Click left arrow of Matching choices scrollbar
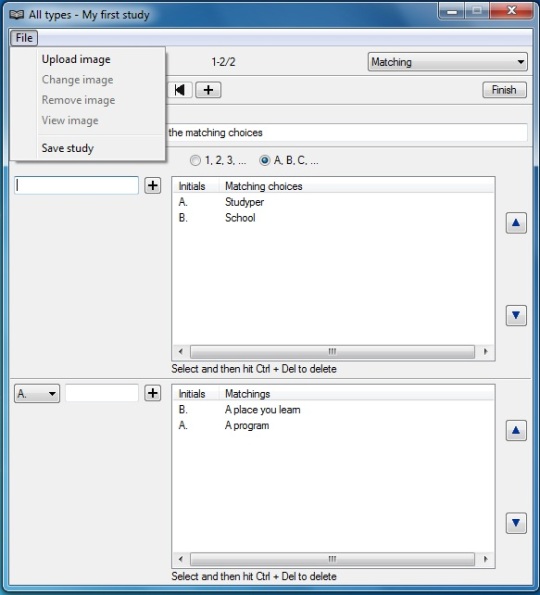540x595 pixels. 181,351
